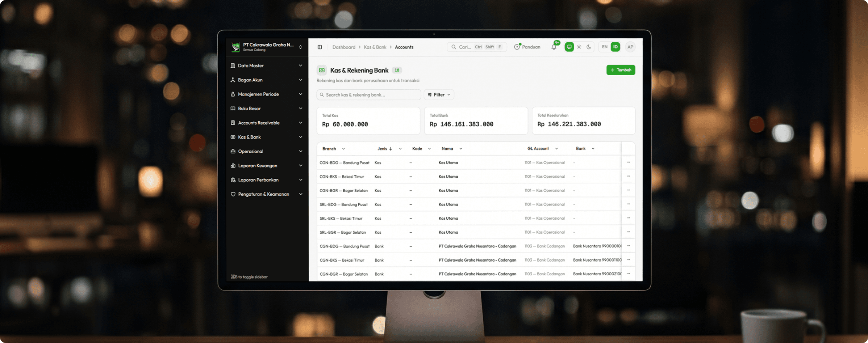Switch to light theme with the sun icon

coord(579,47)
